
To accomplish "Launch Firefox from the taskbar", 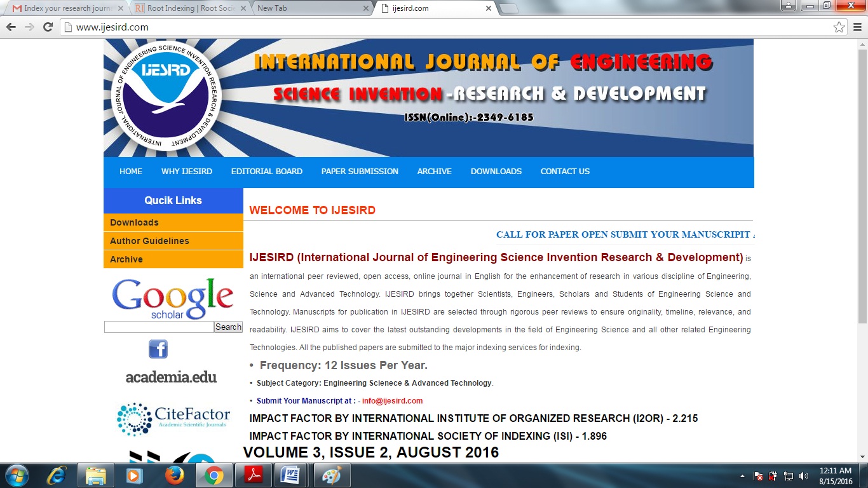I will pos(173,475).
